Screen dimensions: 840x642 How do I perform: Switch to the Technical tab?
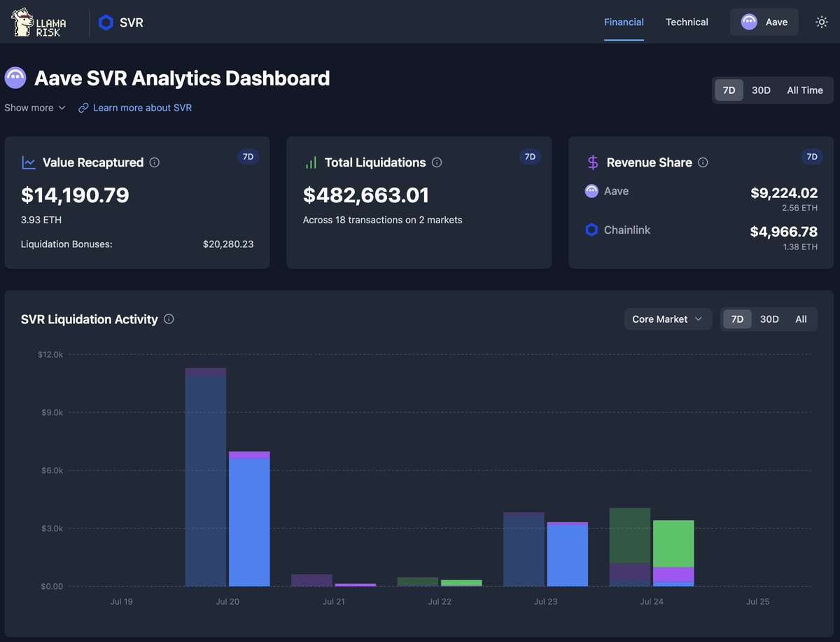(687, 22)
